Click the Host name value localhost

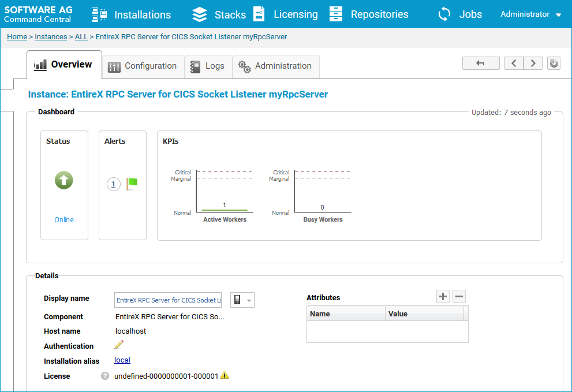[x=130, y=331]
